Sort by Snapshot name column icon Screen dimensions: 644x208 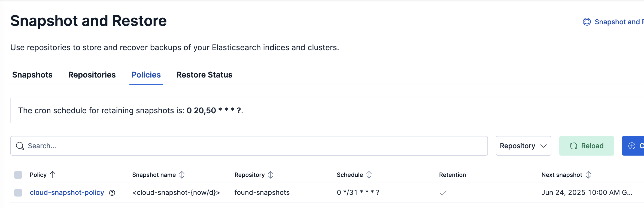(182, 175)
